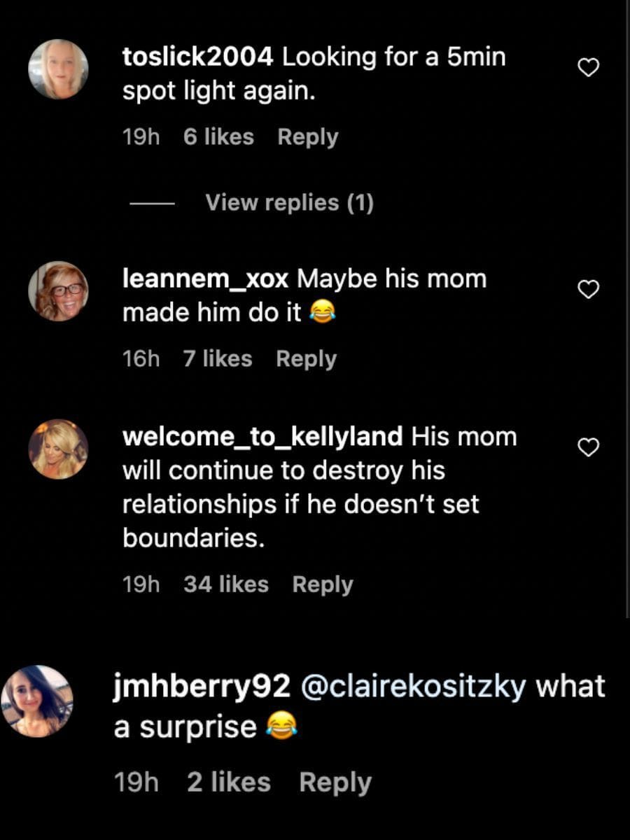Open leannem_xox's avatar
The height and width of the screenshot is (840, 630).
(58, 291)
